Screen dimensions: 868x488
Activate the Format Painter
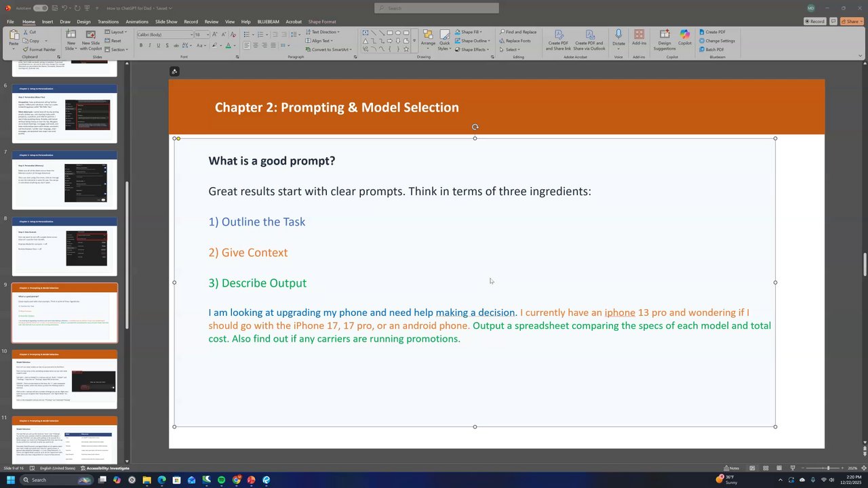(x=39, y=49)
